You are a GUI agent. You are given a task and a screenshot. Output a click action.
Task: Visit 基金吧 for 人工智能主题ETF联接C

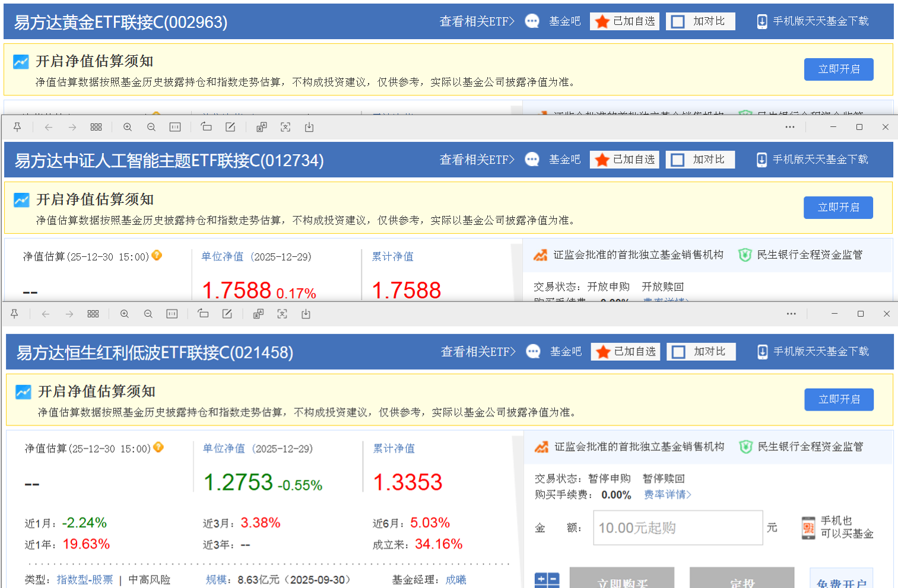tap(564, 160)
